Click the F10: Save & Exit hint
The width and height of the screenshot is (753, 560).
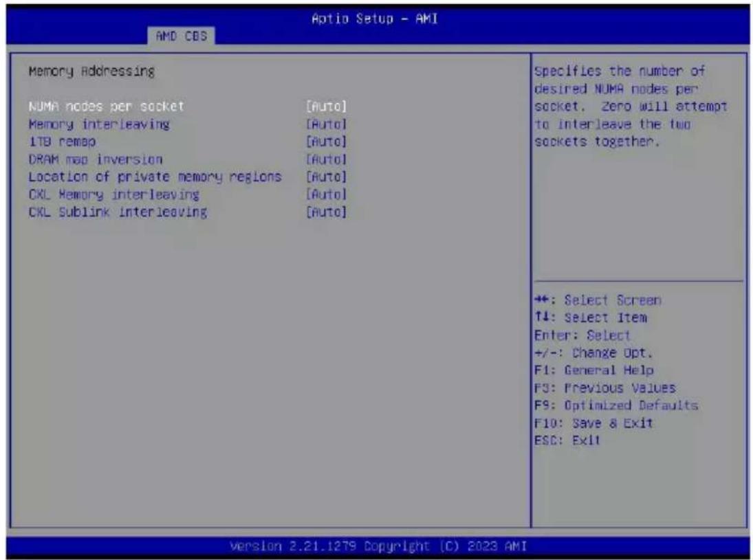pyautogui.click(x=593, y=423)
